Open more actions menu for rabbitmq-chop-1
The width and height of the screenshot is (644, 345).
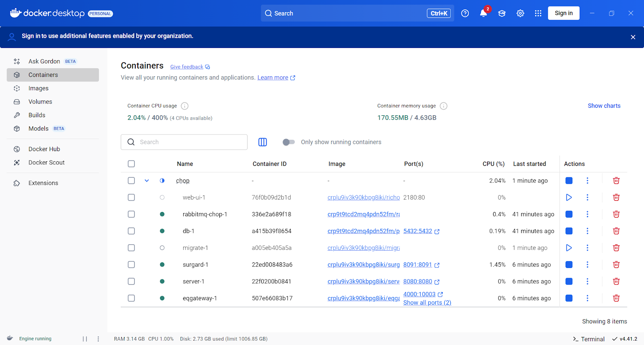(587, 214)
